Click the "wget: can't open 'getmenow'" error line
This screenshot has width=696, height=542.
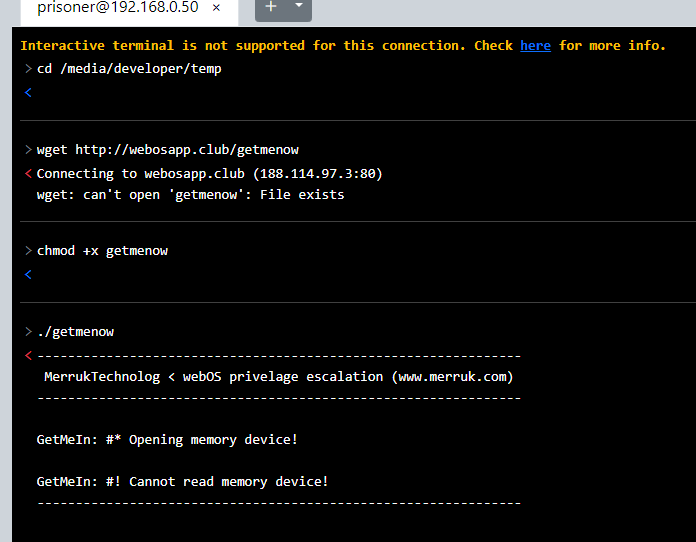click(x=190, y=195)
